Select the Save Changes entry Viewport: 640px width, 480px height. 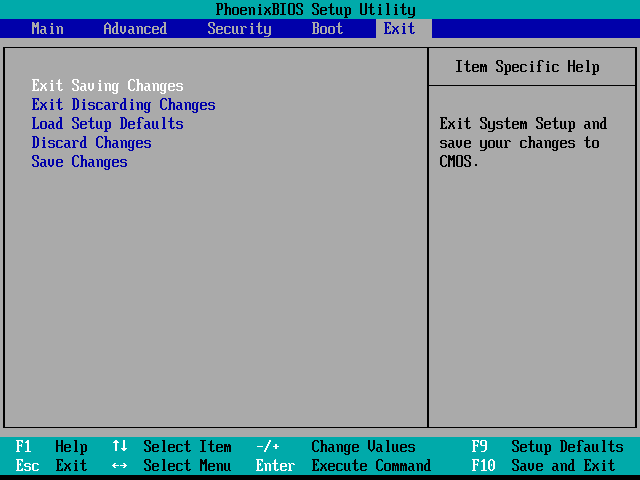79,162
